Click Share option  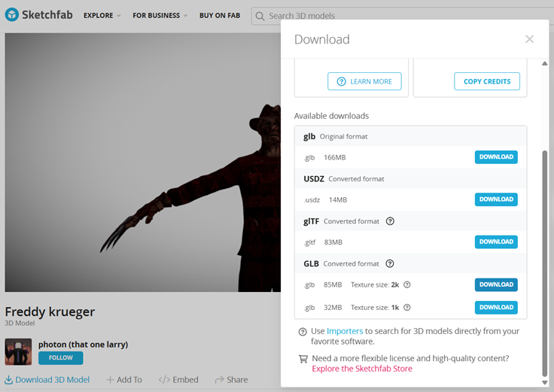tap(231, 380)
